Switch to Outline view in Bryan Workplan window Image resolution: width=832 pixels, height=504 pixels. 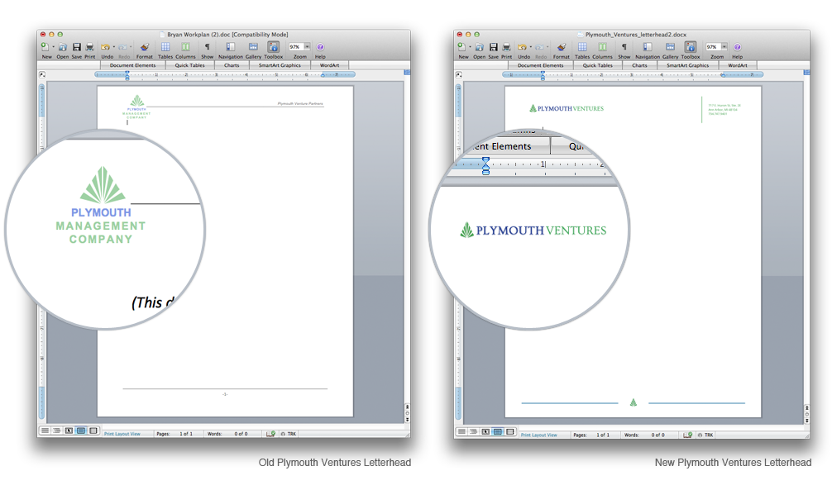click(56, 430)
